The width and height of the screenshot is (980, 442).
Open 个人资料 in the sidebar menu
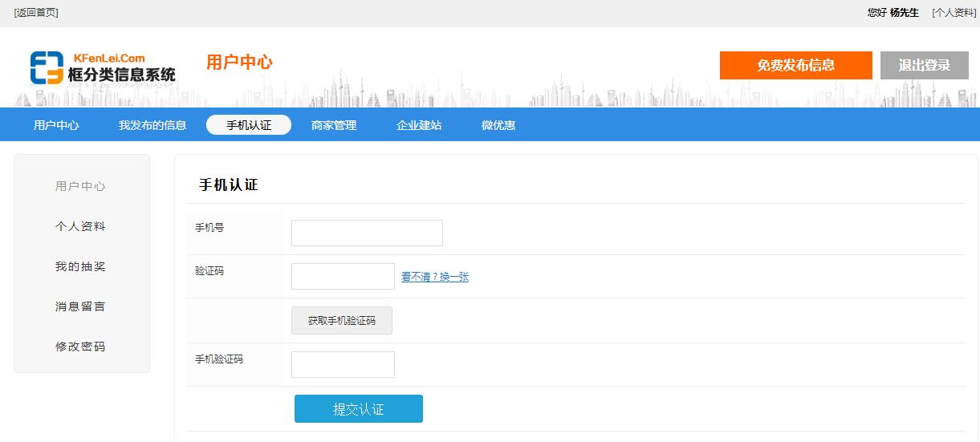point(80,226)
